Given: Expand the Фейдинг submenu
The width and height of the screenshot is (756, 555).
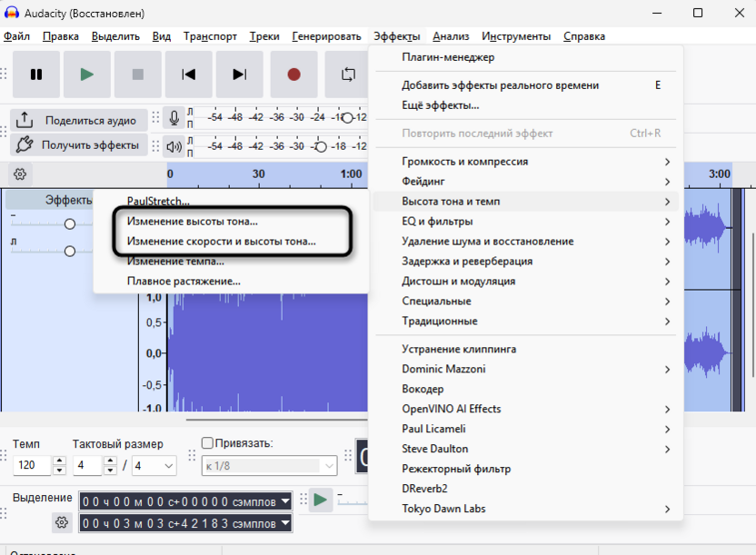Looking at the screenshot, I should pyautogui.click(x=525, y=182).
